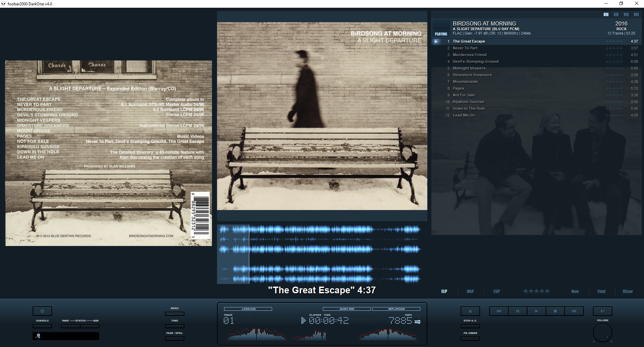Click the play button in the transport
Image resolution: width=644 pixels, height=347 pixels.
click(x=536, y=311)
